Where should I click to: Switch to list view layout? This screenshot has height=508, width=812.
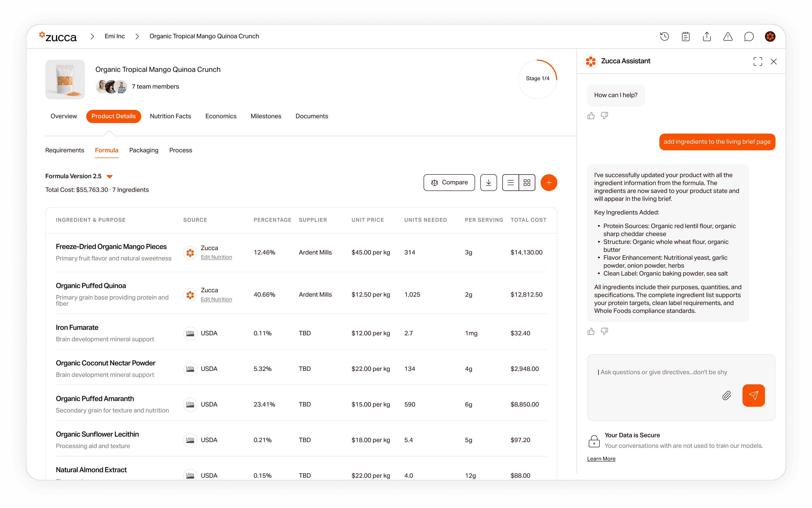(x=510, y=182)
